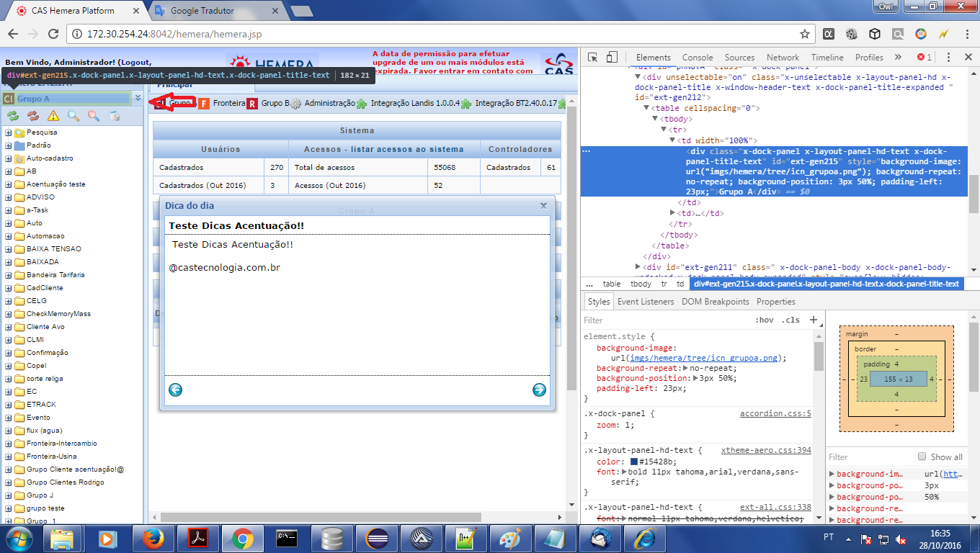980x553 pixels.
Task: Add new style rule plus icon
Action: click(x=814, y=320)
